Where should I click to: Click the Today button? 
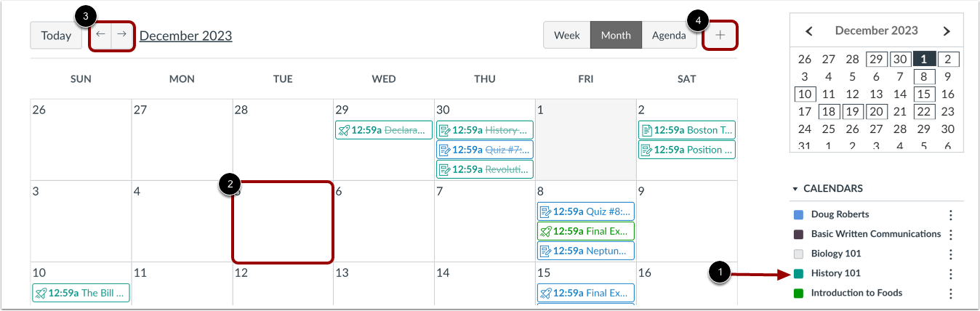click(56, 35)
